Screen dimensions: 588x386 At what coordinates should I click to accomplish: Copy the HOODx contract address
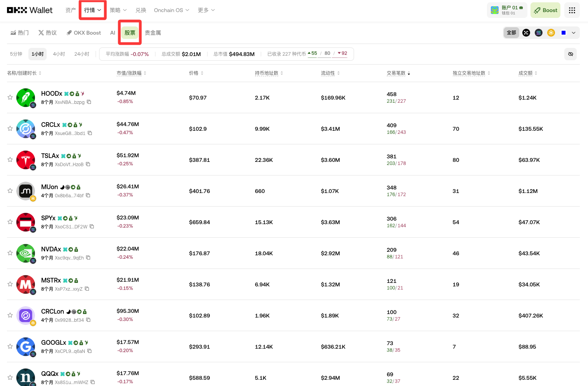coord(89,101)
